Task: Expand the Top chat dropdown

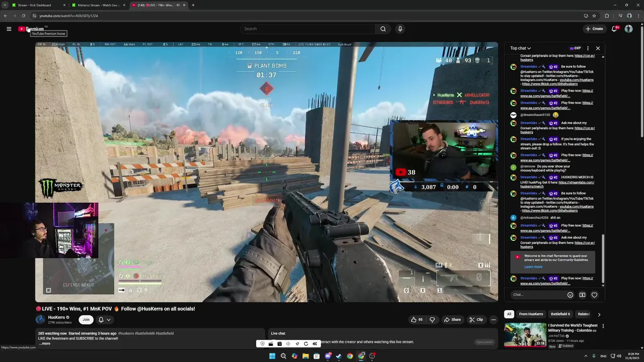Action: [x=520, y=48]
